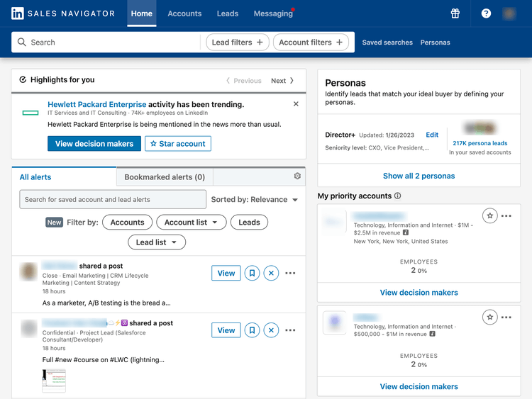Click the LinkedIn Sales Navigator logo
Image resolution: width=532 pixels, height=399 pixels.
(x=63, y=13)
